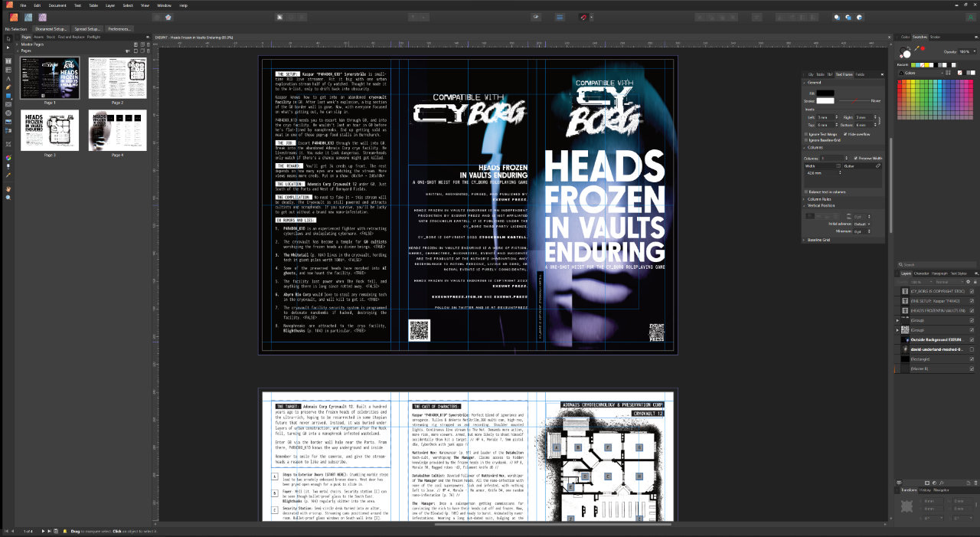Toggle visibility of (Rectangle) layer
Viewport: 980px width, 537px height.
pos(972,359)
